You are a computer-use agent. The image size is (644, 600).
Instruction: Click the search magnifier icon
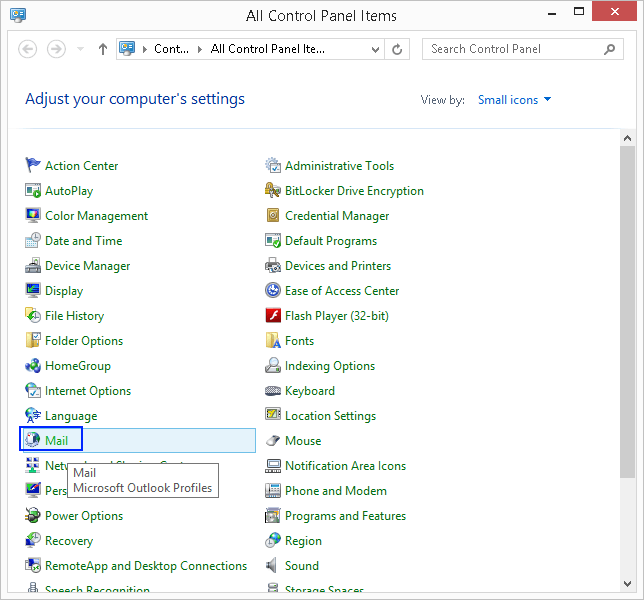click(x=610, y=49)
